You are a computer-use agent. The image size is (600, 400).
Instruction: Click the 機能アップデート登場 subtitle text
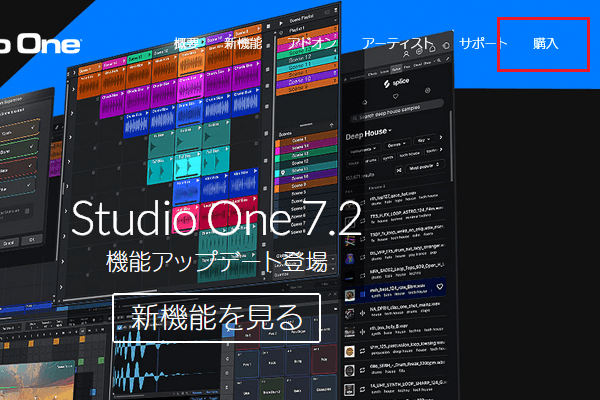pos(217,262)
